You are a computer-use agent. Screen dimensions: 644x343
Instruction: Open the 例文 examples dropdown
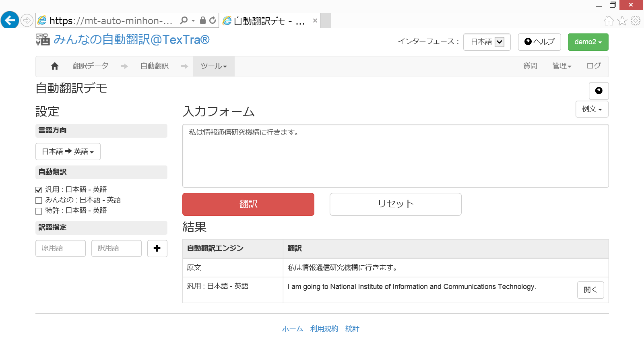[x=592, y=109]
